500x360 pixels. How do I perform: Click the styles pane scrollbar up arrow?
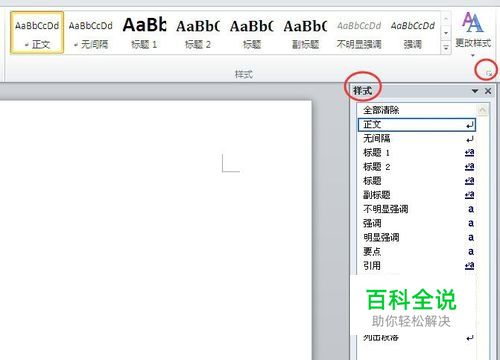(483, 110)
